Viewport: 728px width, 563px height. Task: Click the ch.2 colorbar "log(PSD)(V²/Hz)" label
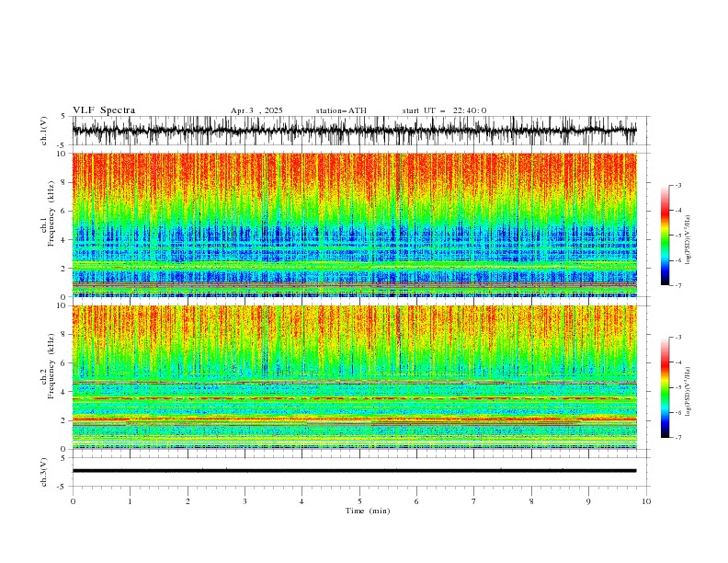688,392
